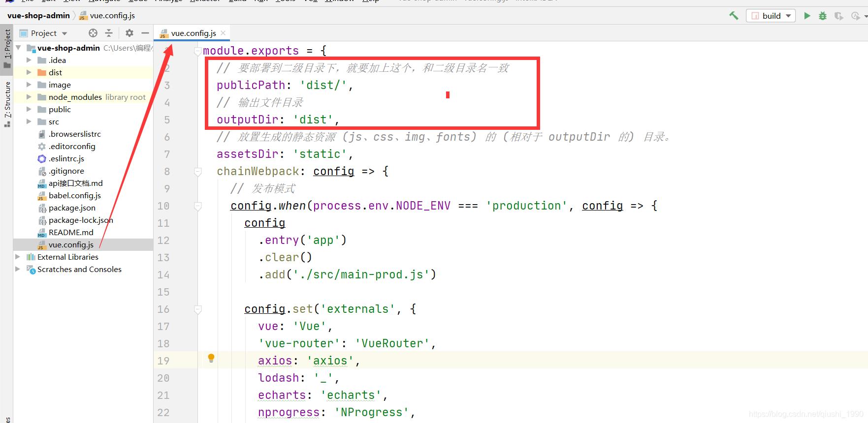This screenshot has width=868, height=423.
Task: Collapse the vue-shop-admin root folder
Action: click(19, 48)
